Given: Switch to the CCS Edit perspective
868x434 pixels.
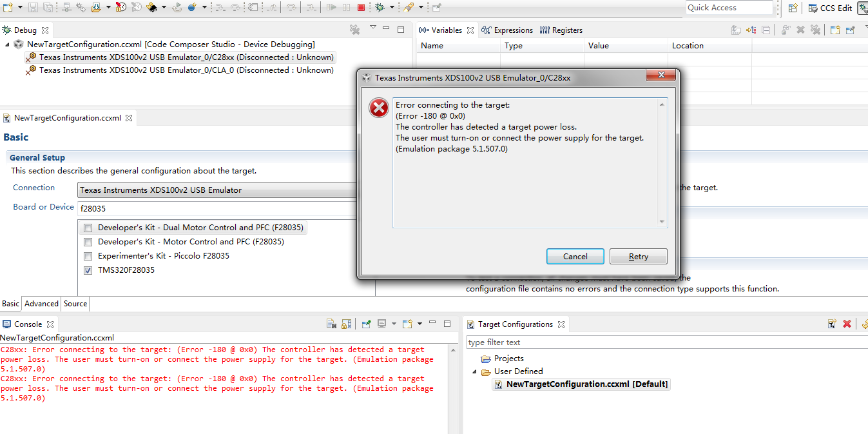Looking at the screenshot, I should (x=831, y=8).
